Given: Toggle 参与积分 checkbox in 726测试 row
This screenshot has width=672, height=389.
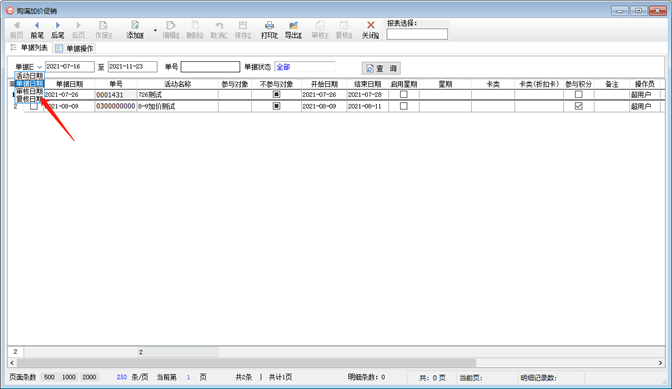Looking at the screenshot, I should [579, 94].
